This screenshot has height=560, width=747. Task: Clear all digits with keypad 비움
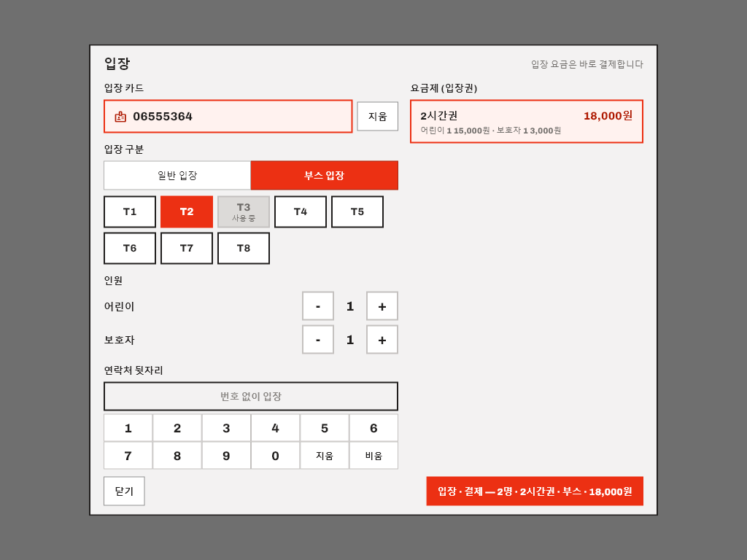tap(373, 456)
